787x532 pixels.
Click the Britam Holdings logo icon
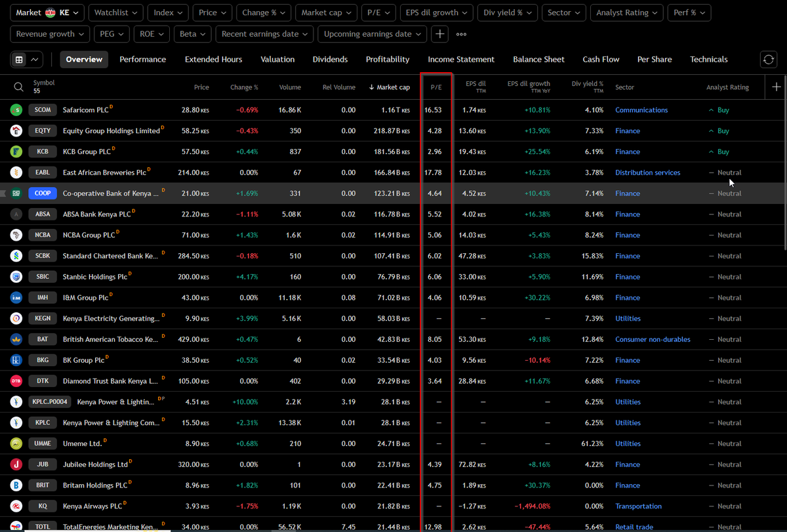pyautogui.click(x=16, y=485)
